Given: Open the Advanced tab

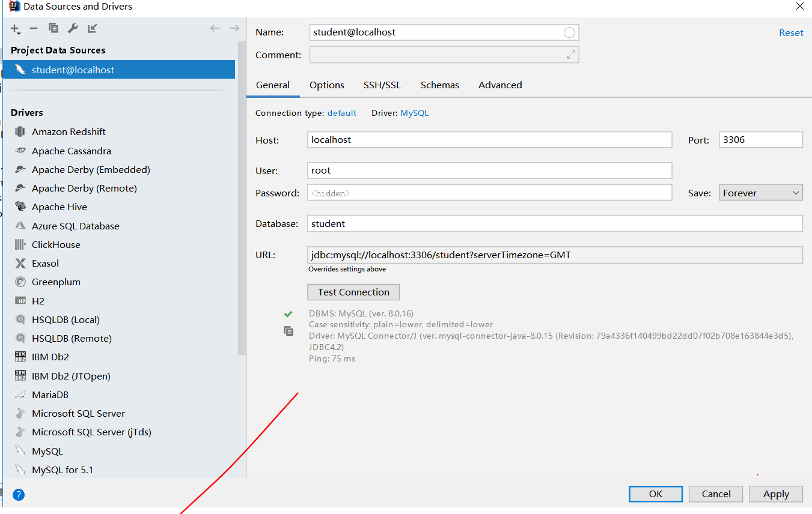Looking at the screenshot, I should point(499,85).
